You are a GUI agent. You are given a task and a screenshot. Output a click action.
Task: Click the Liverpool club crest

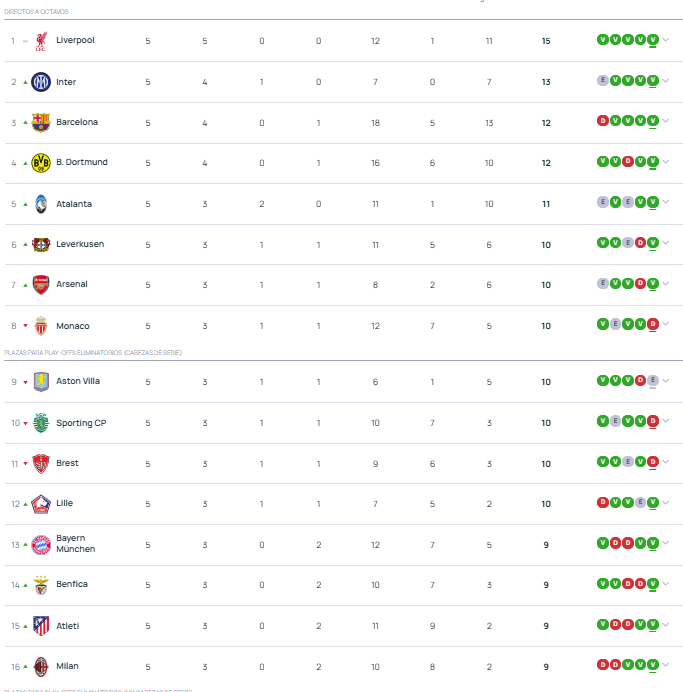tap(41, 41)
